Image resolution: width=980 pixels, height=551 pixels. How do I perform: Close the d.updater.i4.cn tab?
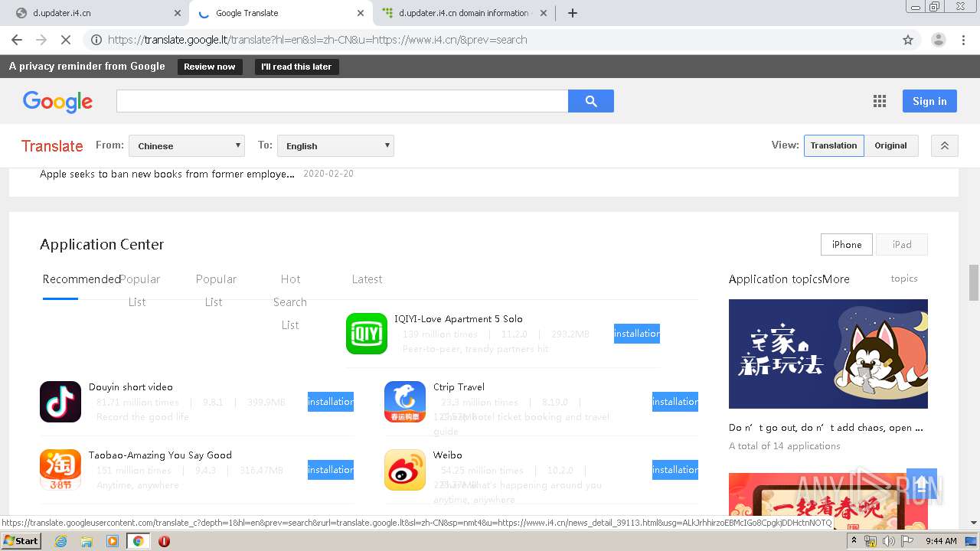click(x=177, y=13)
